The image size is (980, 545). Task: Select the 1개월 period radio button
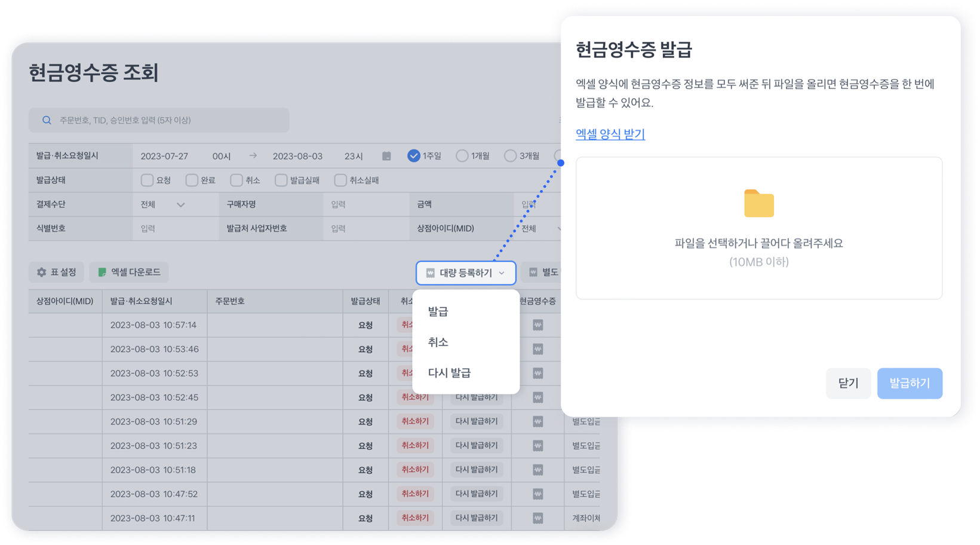click(462, 156)
